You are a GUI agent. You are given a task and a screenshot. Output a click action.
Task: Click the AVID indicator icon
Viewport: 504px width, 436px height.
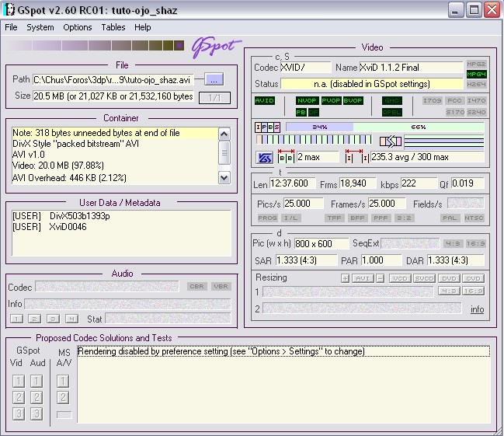(265, 101)
